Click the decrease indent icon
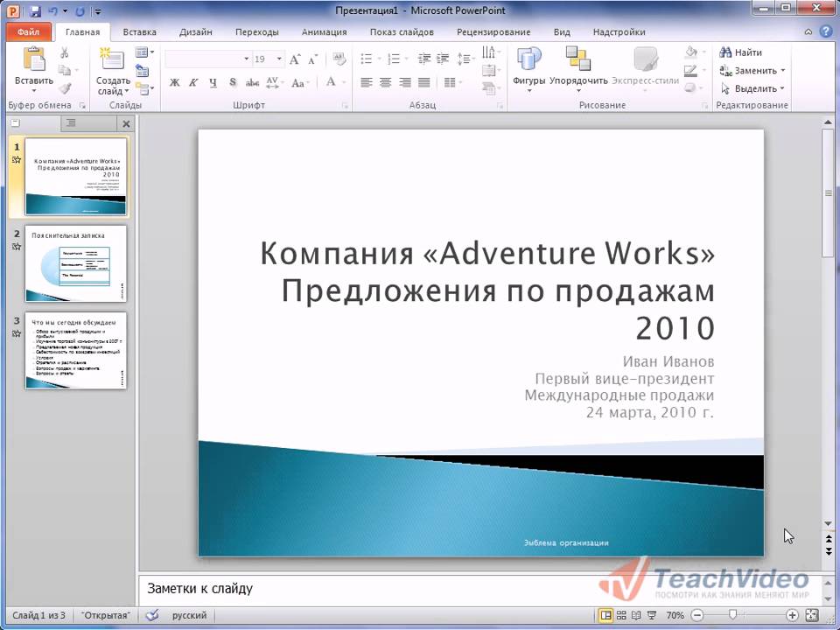The height and width of the screenshot is (630, 840). [x=423, y=59]
